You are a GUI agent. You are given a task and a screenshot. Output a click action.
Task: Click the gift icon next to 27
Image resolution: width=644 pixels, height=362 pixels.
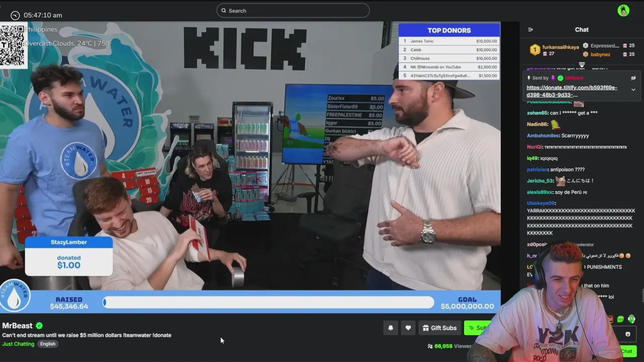[545, 54]
